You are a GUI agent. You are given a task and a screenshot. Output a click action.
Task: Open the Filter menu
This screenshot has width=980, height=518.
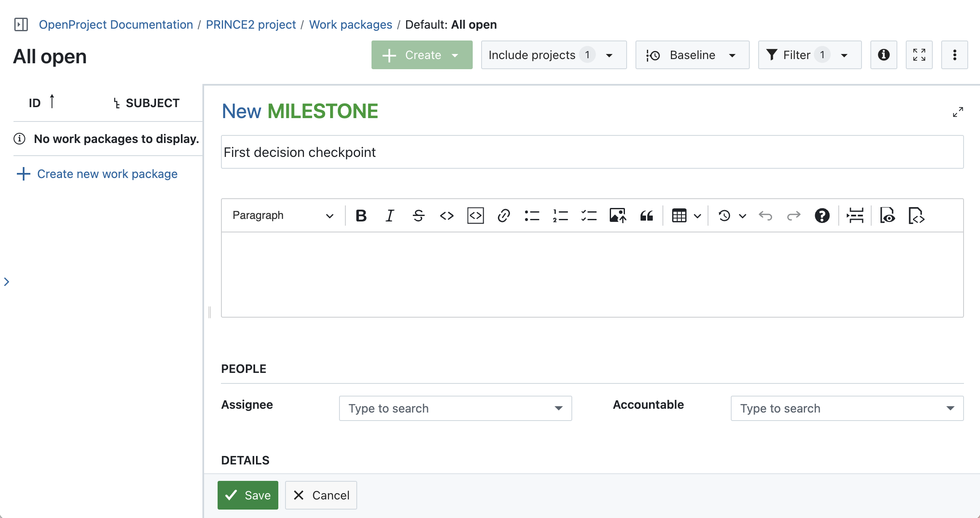click(x=809, y=55)
